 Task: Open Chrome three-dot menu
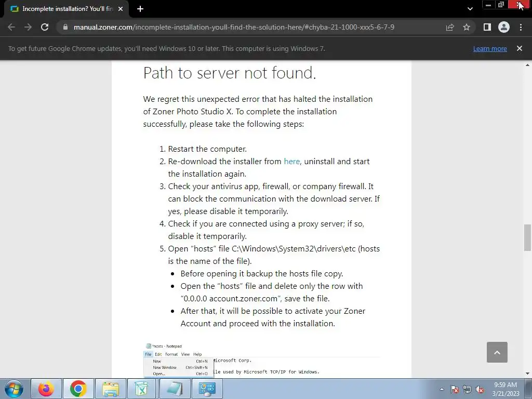521,27
